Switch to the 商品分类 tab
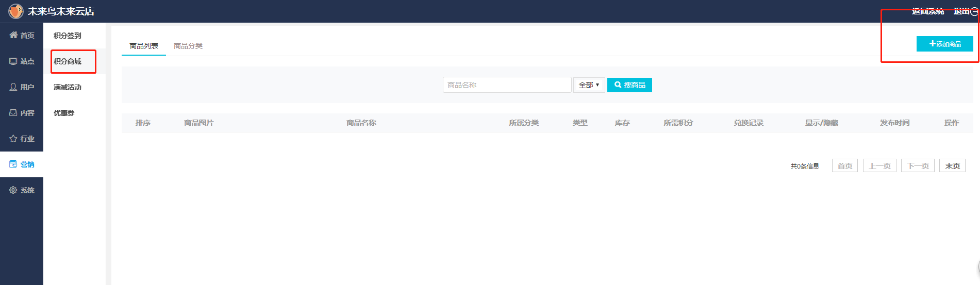The image size is (980, 285). 188,46
